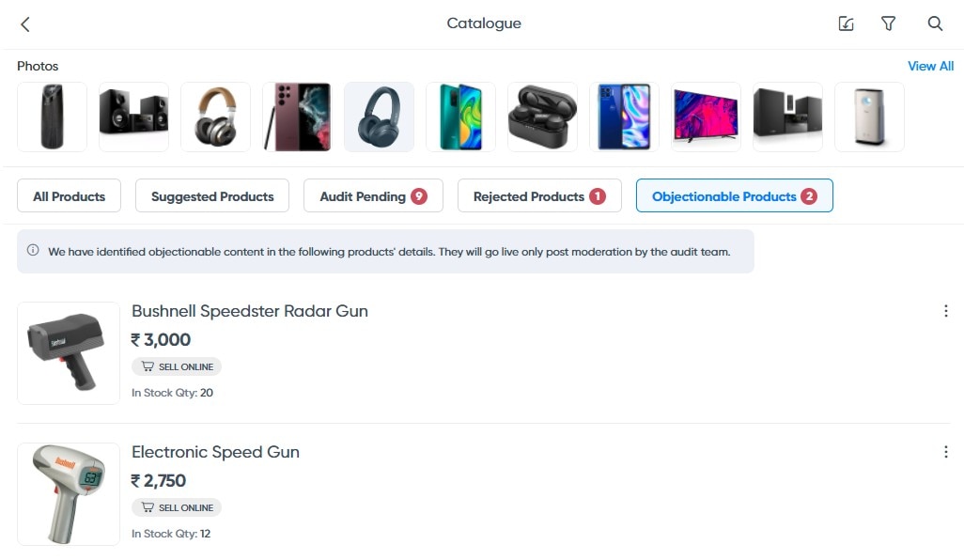Click the back arrow to exit Catalogue
Viewport: 964px width, 560px height.
pos(23,23)
